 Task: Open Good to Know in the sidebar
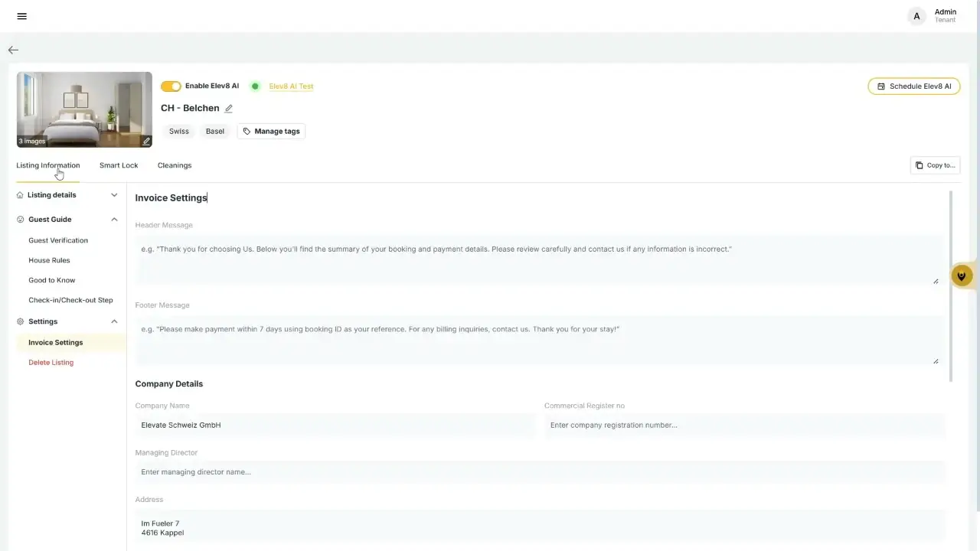click(x=52, y=280)
